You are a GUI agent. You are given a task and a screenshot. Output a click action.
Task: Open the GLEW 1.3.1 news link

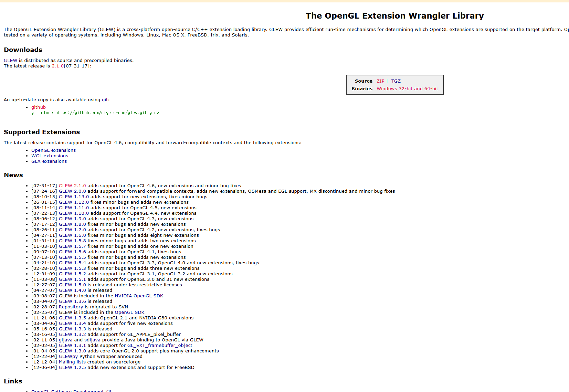tap(72, 346)
